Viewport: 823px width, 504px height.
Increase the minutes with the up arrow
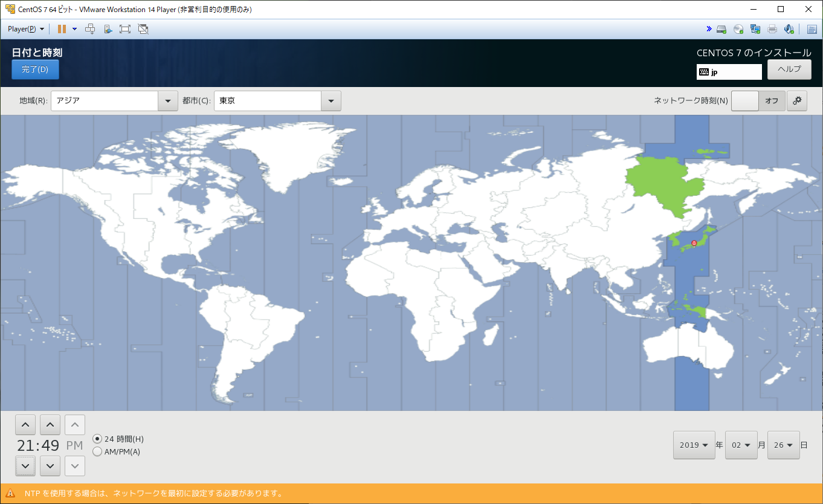[x=50, y=425]
